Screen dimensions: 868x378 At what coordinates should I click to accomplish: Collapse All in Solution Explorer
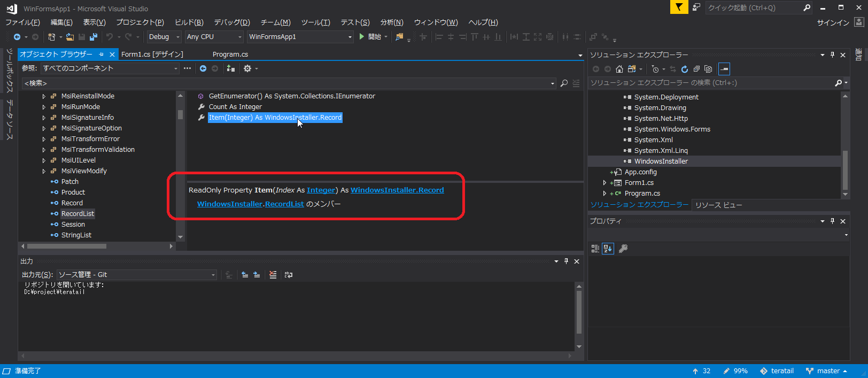tap(696, 69)
